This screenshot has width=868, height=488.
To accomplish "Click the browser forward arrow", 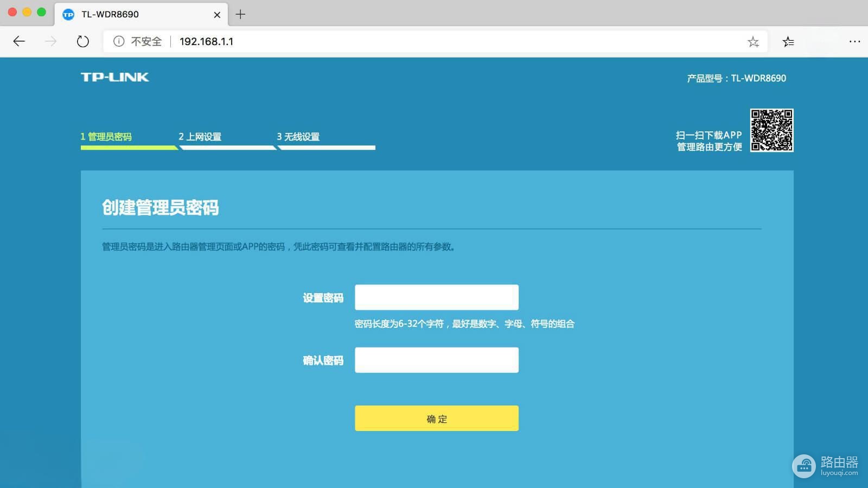I will coord(50,41).
